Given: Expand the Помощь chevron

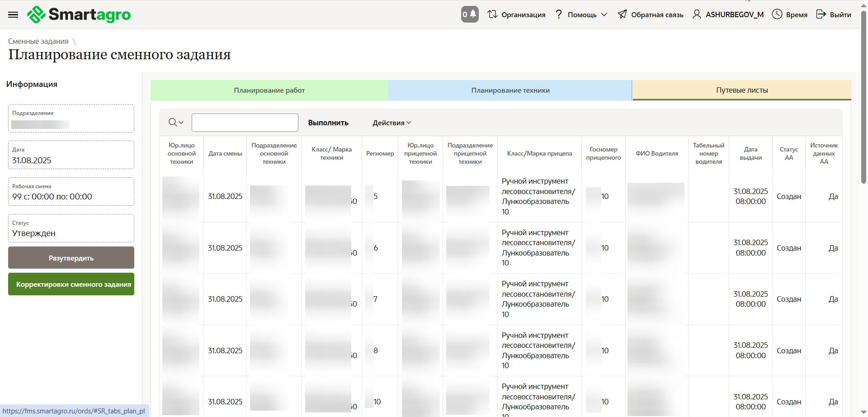Looking at the screenshot, I should pyautogui.click(x=604, y=14).
